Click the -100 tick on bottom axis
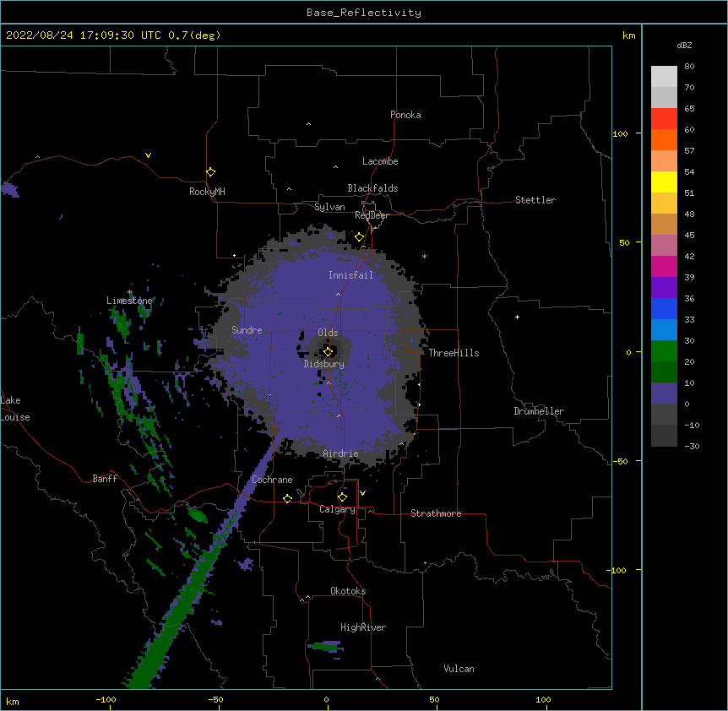 pyautogui.click(x=106, y=699)
